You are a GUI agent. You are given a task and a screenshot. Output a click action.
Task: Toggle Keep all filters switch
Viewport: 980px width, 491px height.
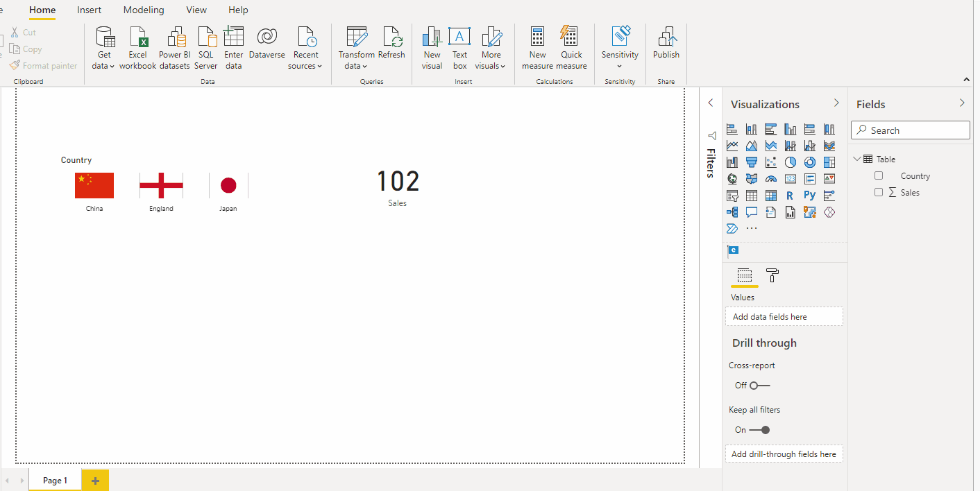click(x=760, y=430)
